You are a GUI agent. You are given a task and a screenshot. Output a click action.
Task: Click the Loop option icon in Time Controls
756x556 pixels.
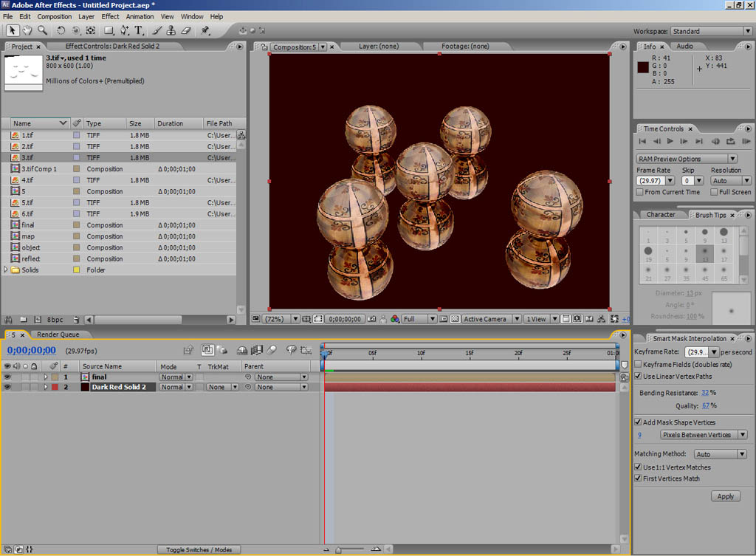click(731, 141)
